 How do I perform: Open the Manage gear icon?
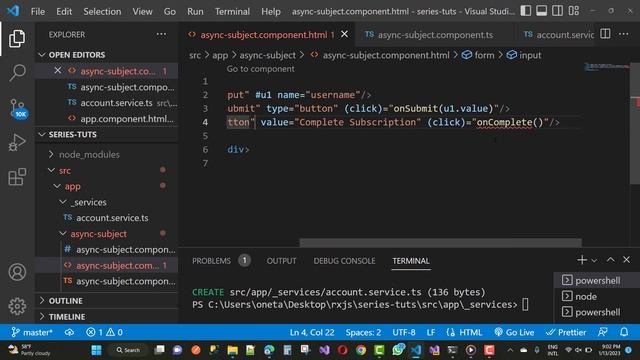(x=17, y=306)
